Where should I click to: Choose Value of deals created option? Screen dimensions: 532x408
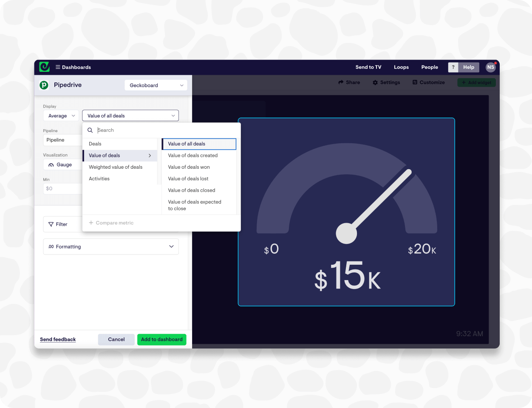(x=199, y=156)
